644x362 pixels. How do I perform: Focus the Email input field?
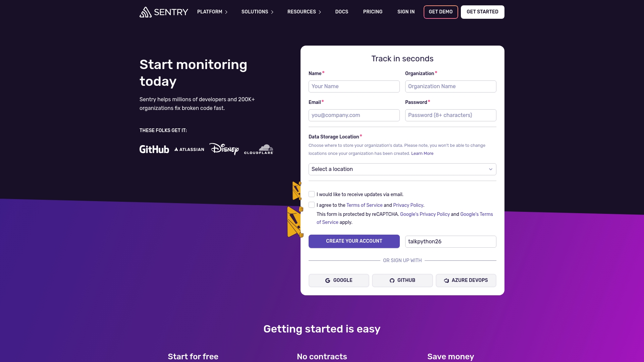point(354,115)
